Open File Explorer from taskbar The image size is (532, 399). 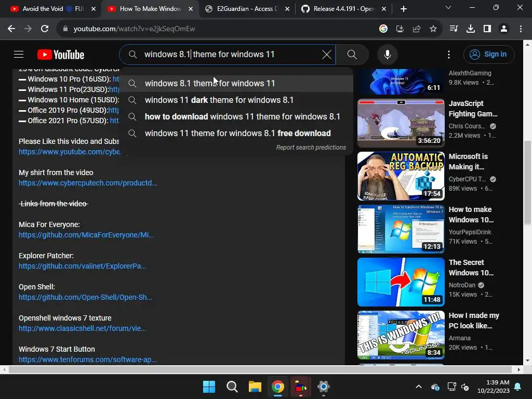[255, 387]
